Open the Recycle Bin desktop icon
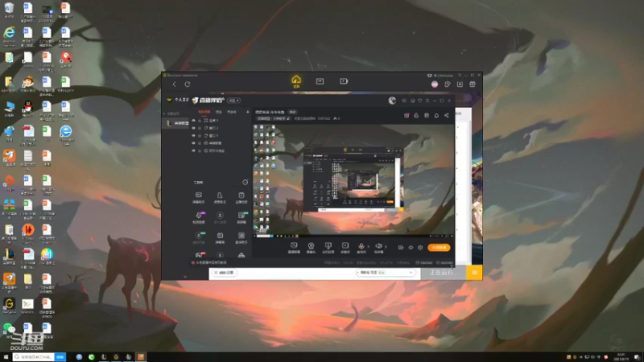 9,10
